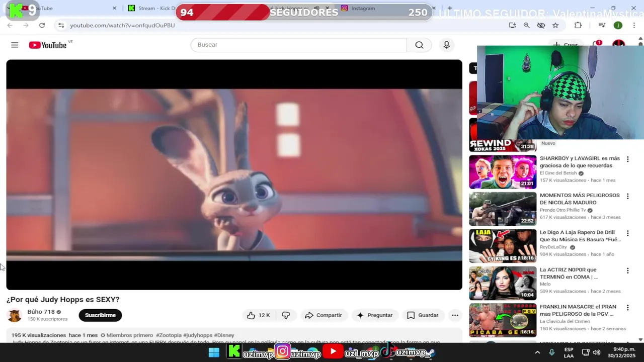The image size is (644, 362).
Task: Open the media control icon in toolbar
Action: point(602,25)
